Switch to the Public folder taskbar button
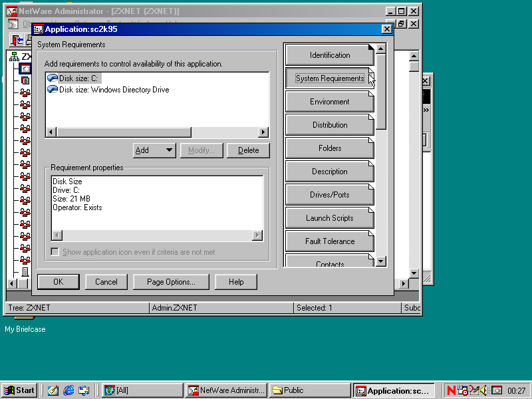 coord(310,390)
